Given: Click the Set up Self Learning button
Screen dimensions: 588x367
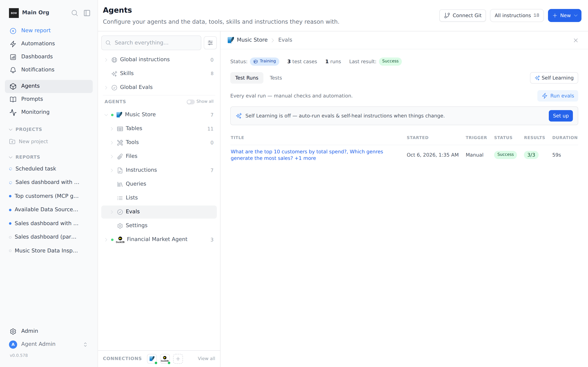Looking at the screenshot, I should 561,116.
